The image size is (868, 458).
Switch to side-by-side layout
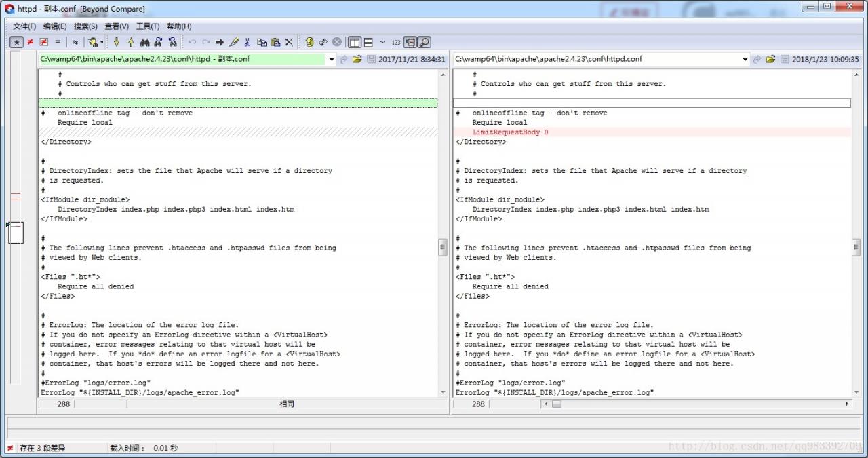pos(355,42)
